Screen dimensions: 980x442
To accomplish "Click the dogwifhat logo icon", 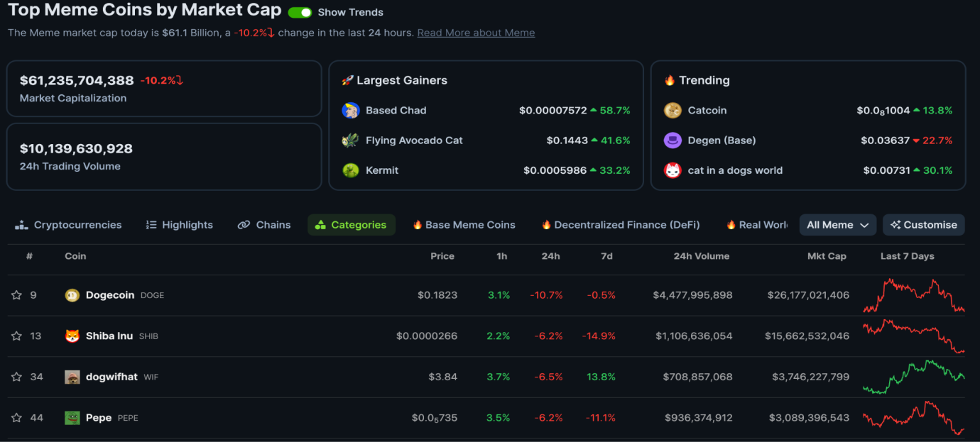I will (72, 377).
